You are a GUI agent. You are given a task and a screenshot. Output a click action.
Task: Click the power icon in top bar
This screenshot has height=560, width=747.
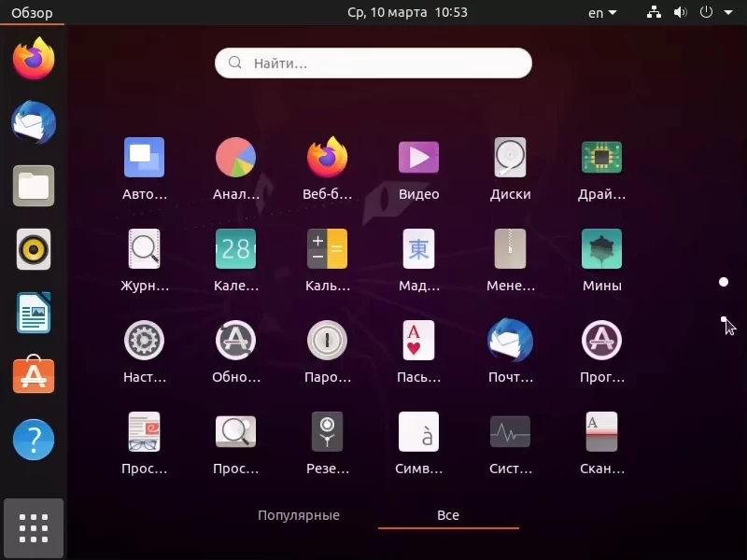tap(706, 12)
